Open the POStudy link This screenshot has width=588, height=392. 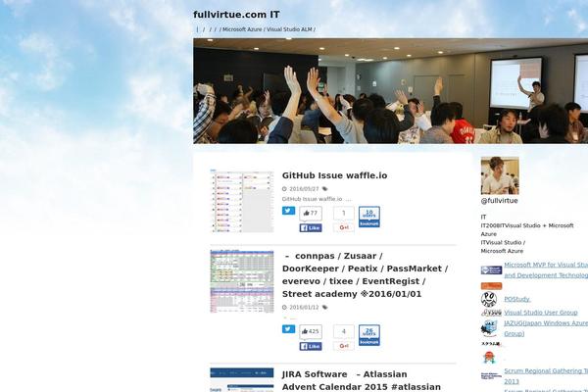516,299
